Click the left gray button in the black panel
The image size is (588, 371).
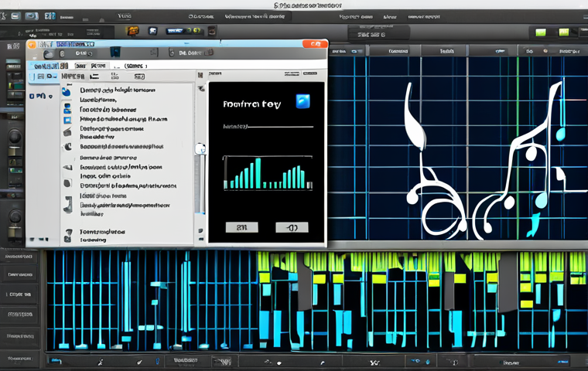tap(242, 227)
